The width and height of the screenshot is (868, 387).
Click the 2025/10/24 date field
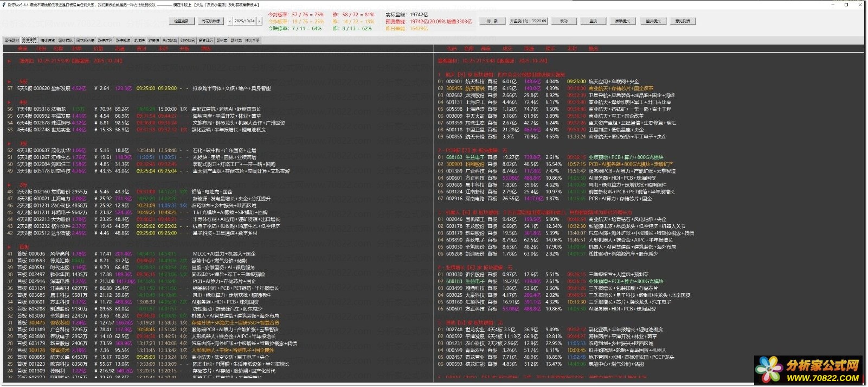click(245, 21)
